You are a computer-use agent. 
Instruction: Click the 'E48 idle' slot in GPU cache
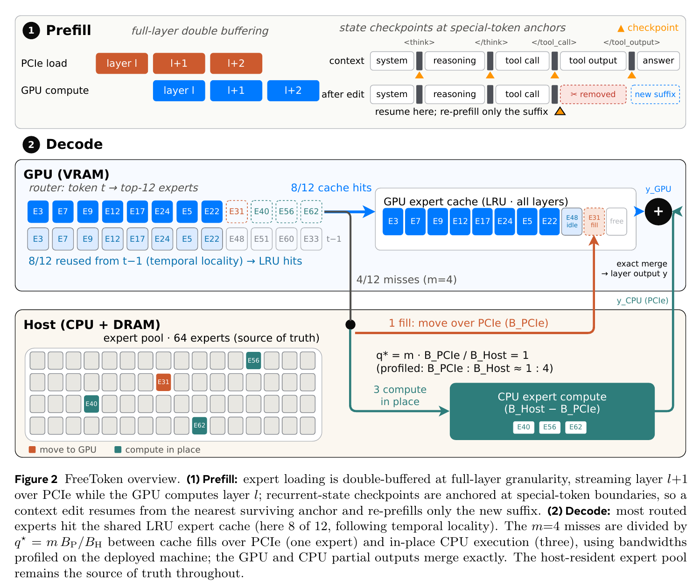pos(572,221)
